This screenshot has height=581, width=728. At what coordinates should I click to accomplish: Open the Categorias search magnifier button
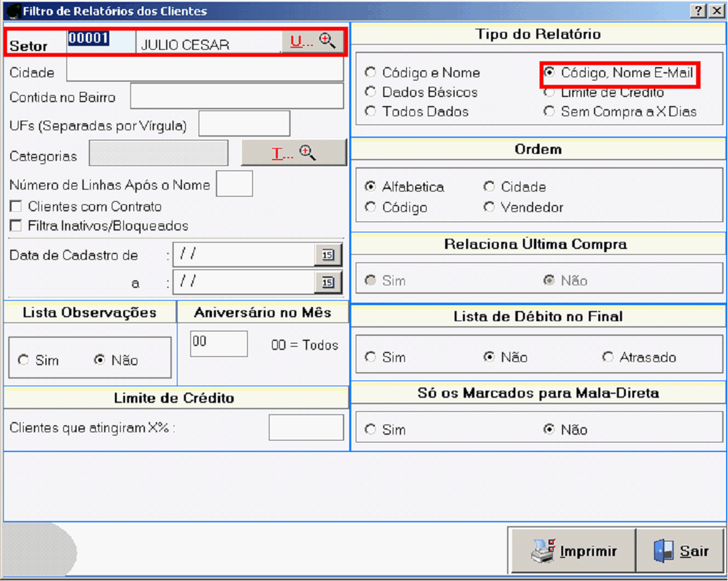click(294, 153)
